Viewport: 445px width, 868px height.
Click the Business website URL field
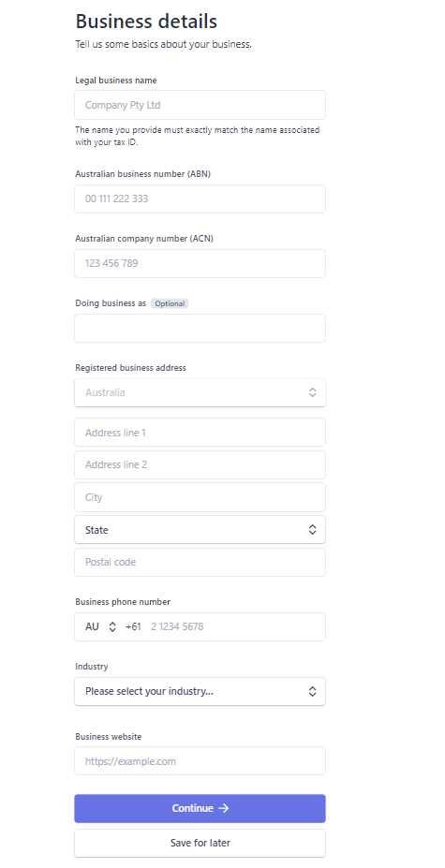[x=200, y=761]
